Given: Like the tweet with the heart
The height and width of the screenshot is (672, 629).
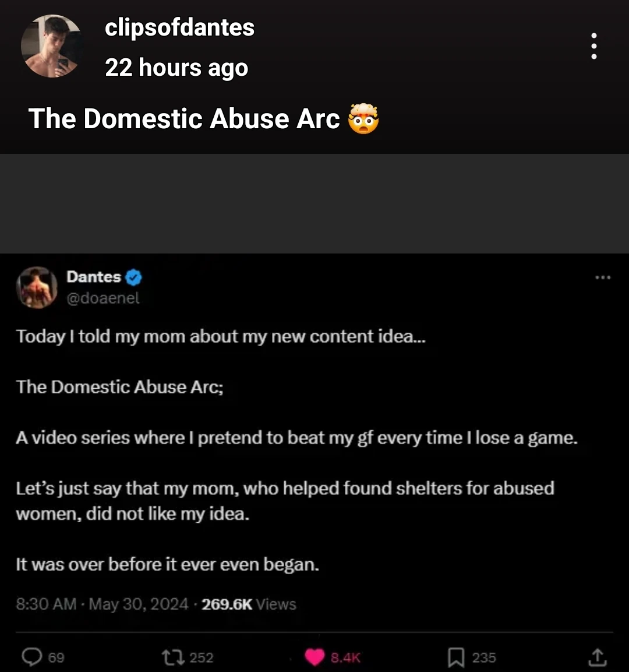Looking at the screenshot, I should point(314,657).
